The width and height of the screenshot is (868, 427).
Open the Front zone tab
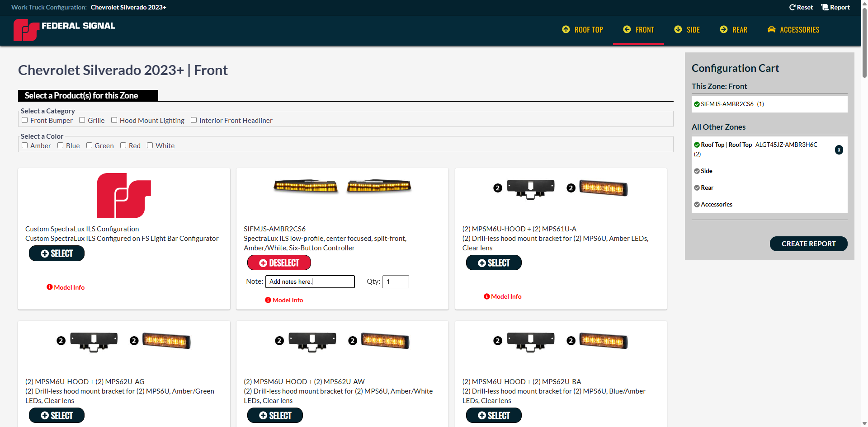(638, 30)
